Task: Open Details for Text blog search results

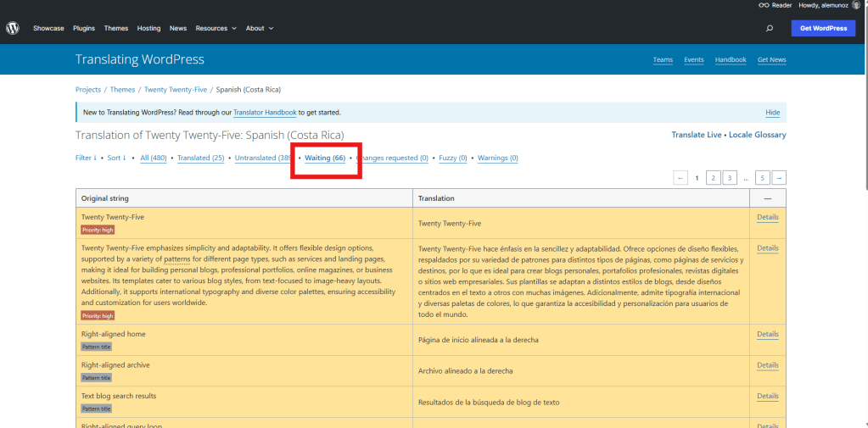Action: [768, 397]
